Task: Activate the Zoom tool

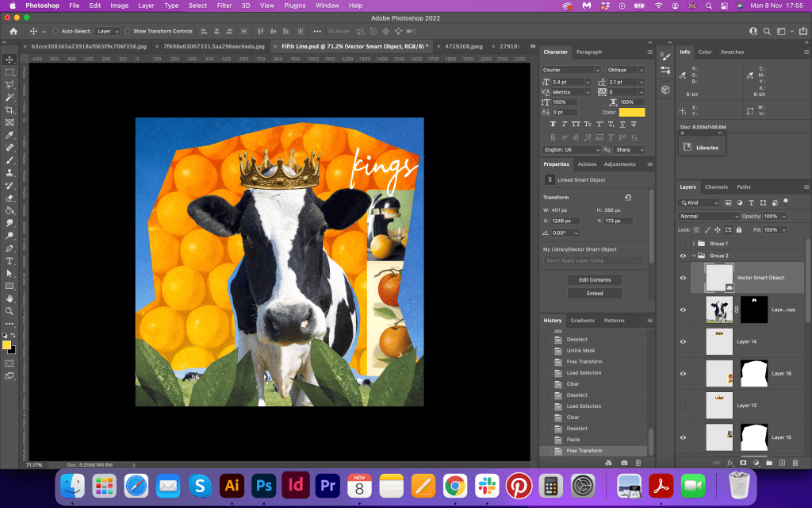Action: [x=10, y=311]
